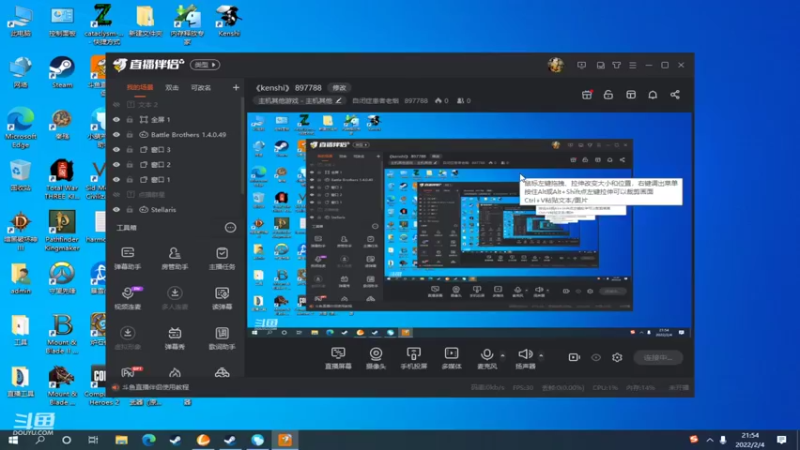This screenshot has width=800, height=450.
Task: Open the 房管助手 room manager tool
Action: tap(174, 258)
